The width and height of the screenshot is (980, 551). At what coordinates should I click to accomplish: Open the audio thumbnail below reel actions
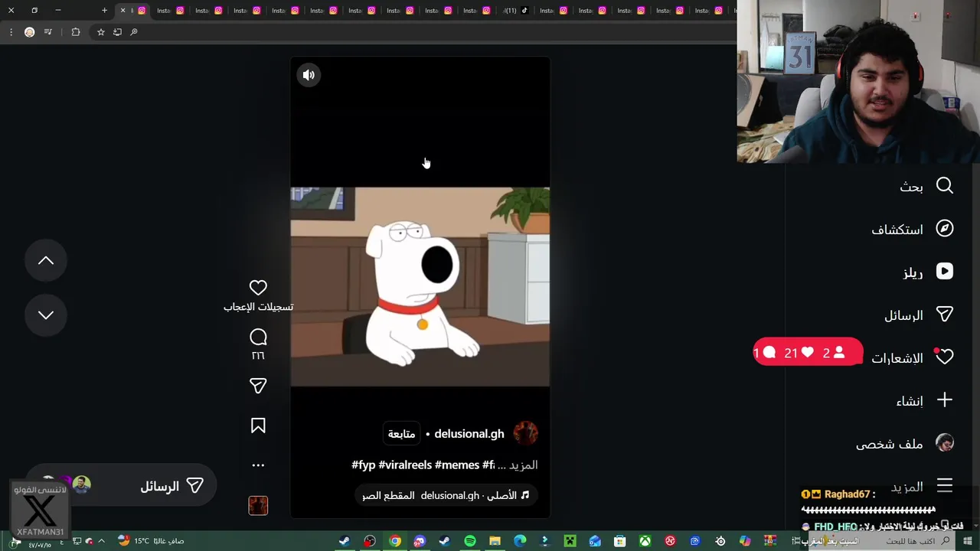(258, 505)
